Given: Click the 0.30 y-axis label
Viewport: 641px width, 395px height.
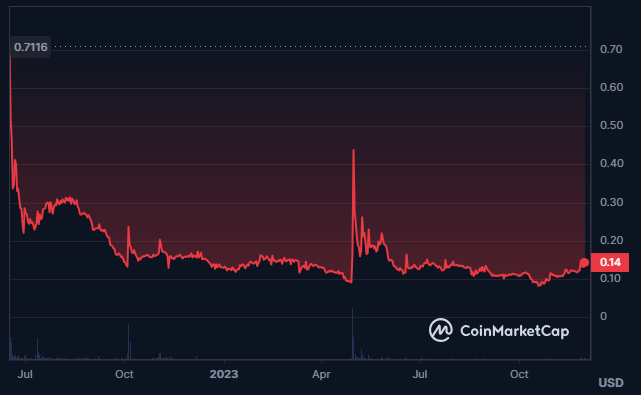Looking at the screenshot, I should tap(611, 202).
